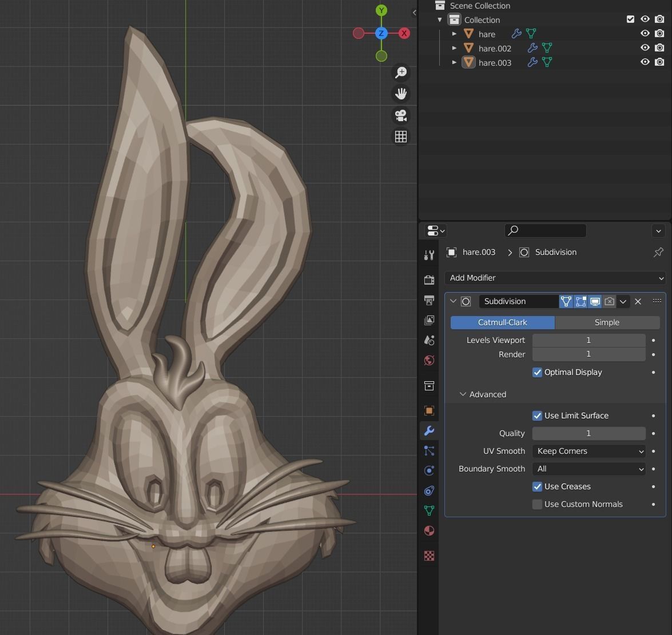
Task: Click hare.002 mesh data icon in outliner
Action: point(547,48)
